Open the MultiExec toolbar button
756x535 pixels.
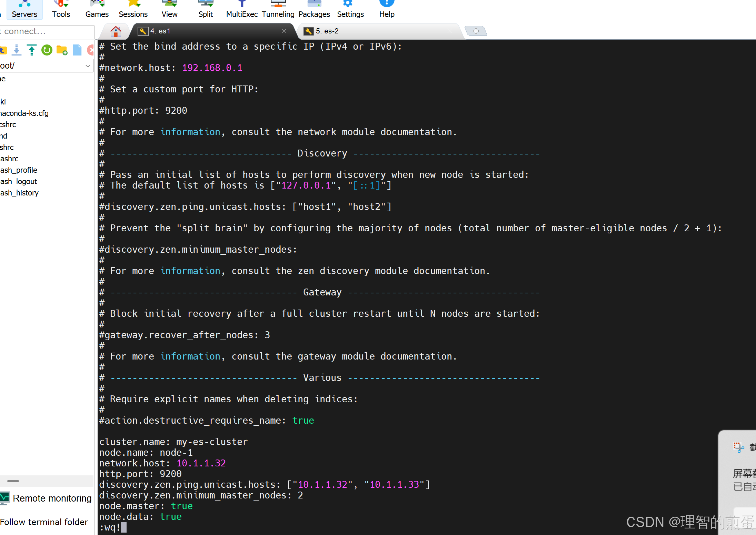point(242,9)
